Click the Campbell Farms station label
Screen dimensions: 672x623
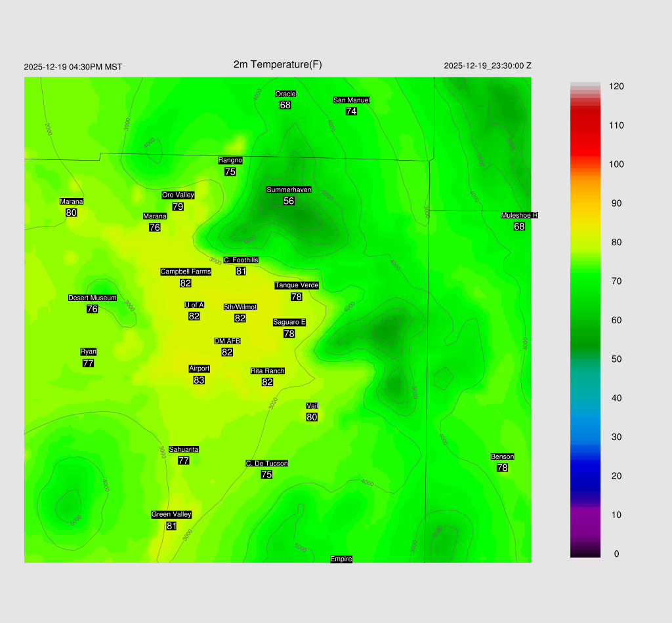tap(186, 272)
